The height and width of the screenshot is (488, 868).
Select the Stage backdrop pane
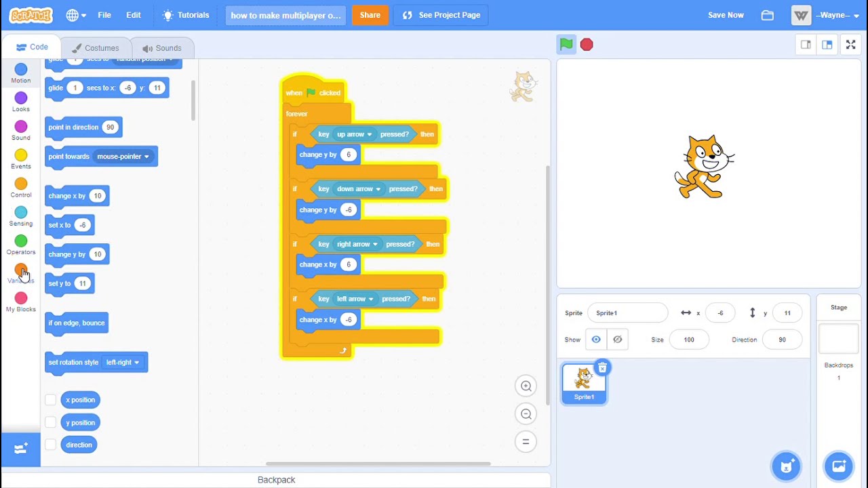(839, 339)
